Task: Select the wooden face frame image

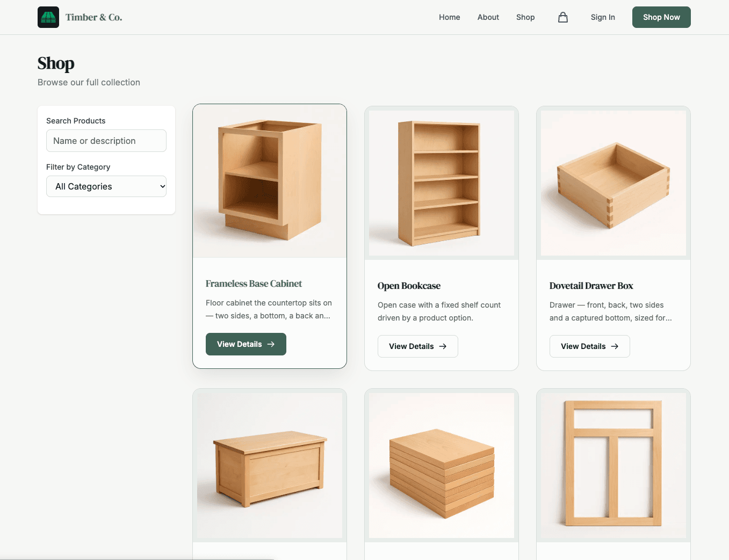Action: [x=613, y=466]
